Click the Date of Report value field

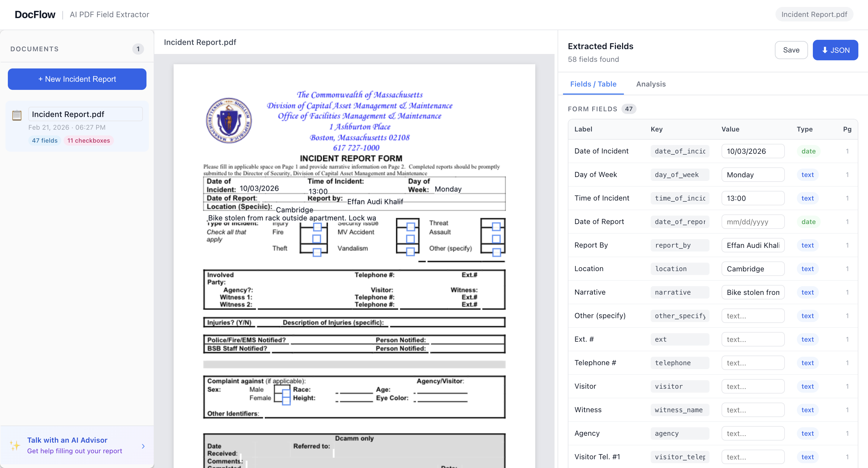click(753, 222)
